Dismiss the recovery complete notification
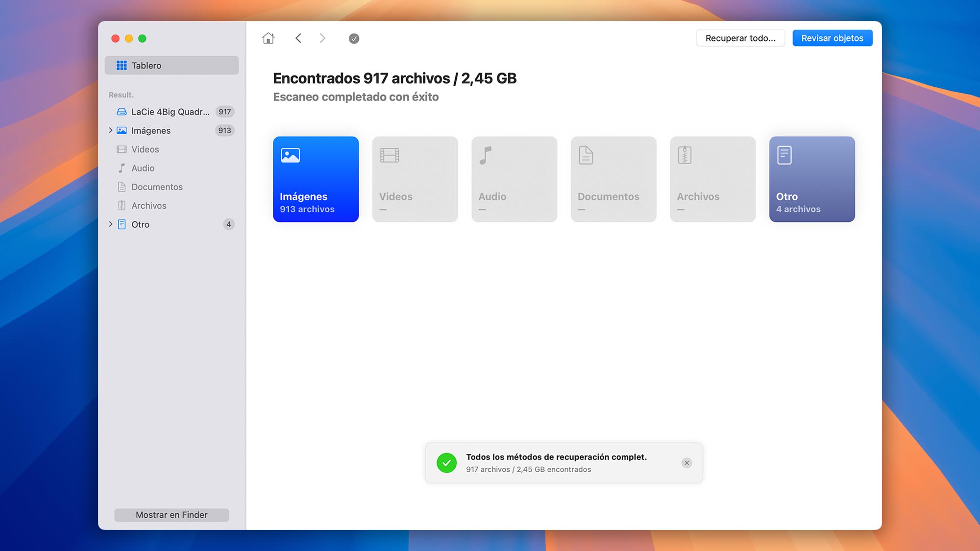Screen dimensions: 980x551 [x=686, y=463]
